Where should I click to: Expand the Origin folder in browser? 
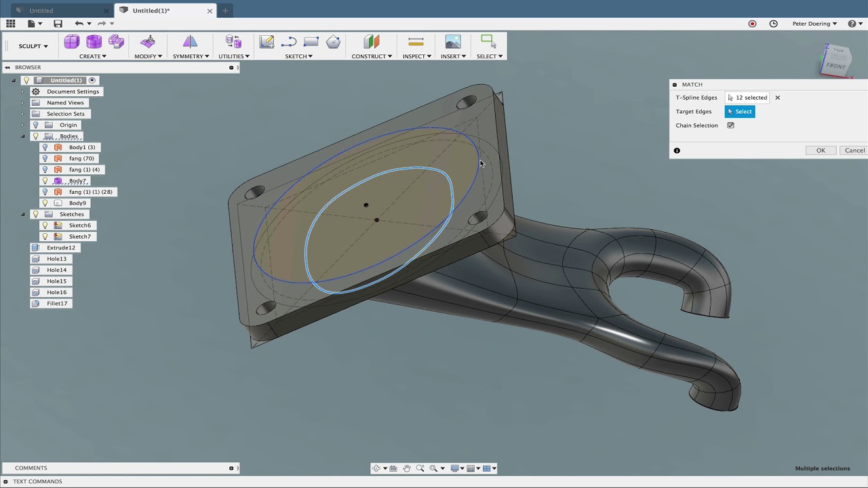click(22, 125)
